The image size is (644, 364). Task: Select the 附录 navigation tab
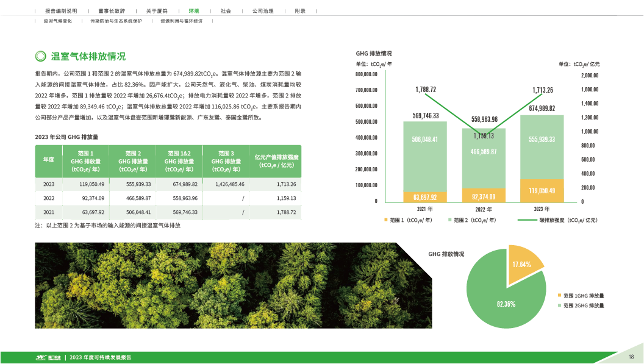pos(300,12)
